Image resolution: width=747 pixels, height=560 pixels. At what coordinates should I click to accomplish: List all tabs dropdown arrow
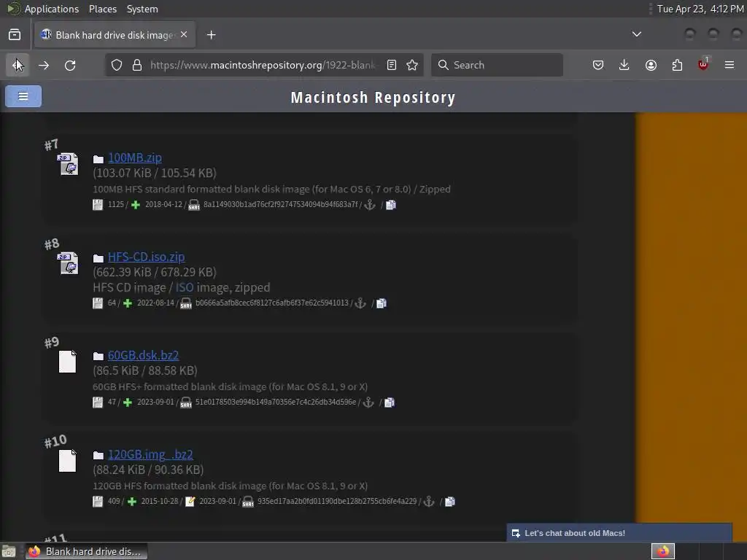[x=636, y=34]
